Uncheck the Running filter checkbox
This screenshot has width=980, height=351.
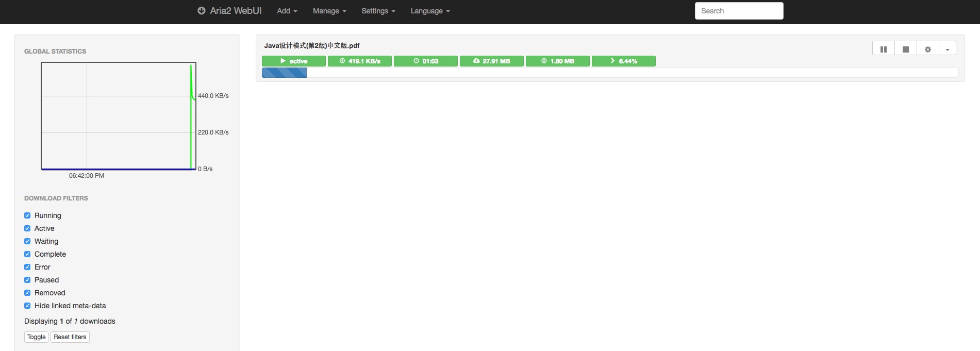[x=27, y=215]
